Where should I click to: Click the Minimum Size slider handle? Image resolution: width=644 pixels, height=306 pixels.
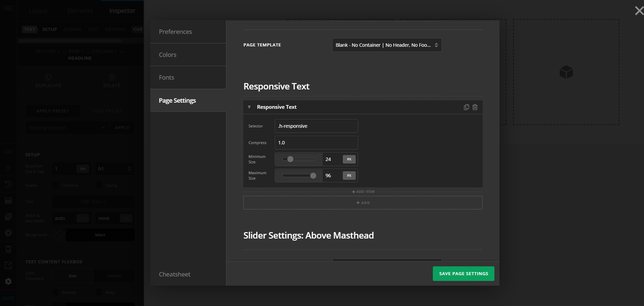point(290,159)
